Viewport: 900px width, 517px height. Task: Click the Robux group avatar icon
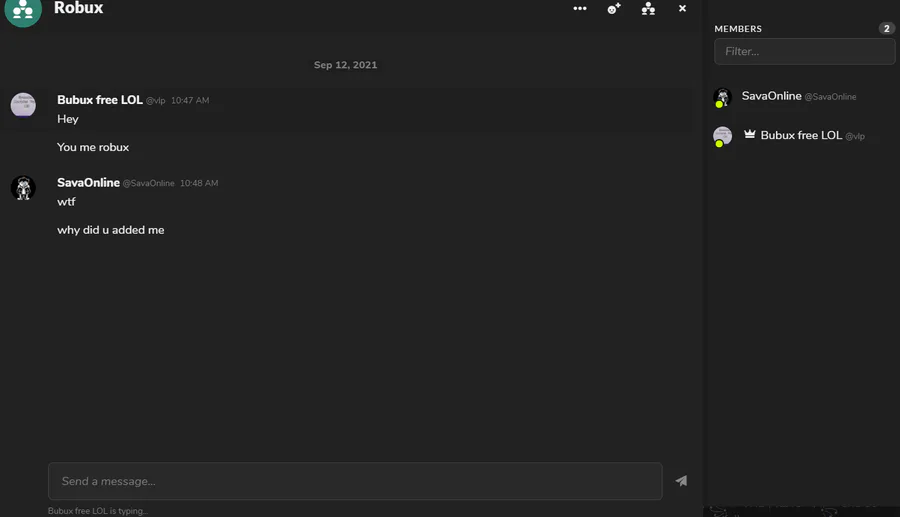pyautogui.click(x=23, y=9)
